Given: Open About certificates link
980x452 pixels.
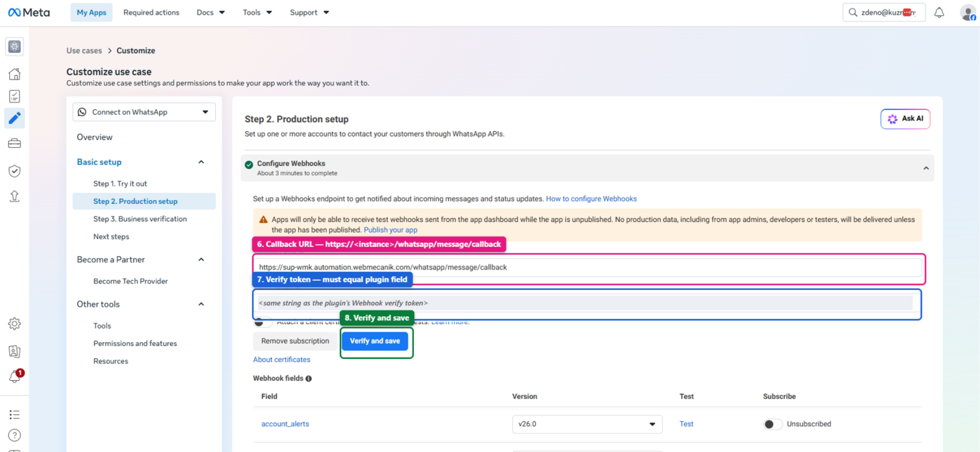Looking at the screenshot, I should (282, 360).
